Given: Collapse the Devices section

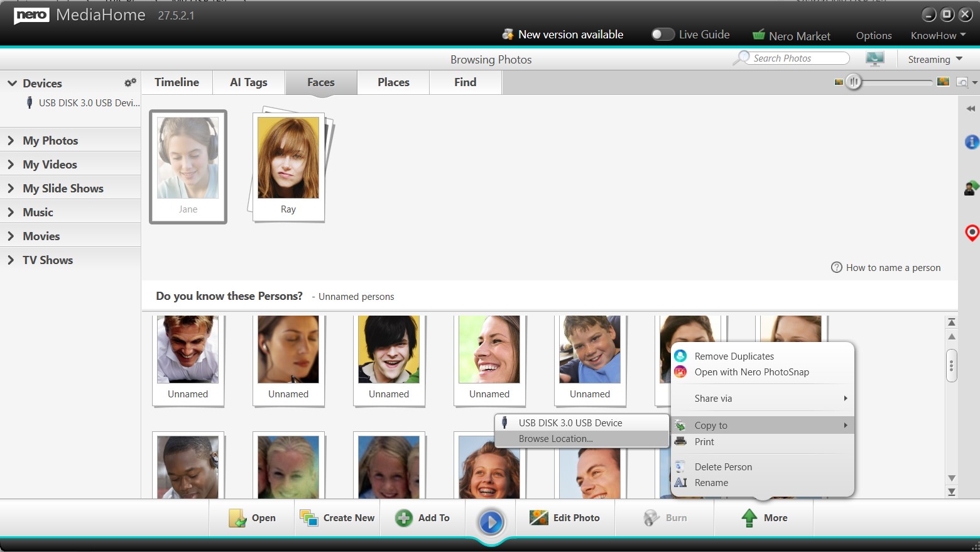Looking at the screenshot, I should click(12, 83).
